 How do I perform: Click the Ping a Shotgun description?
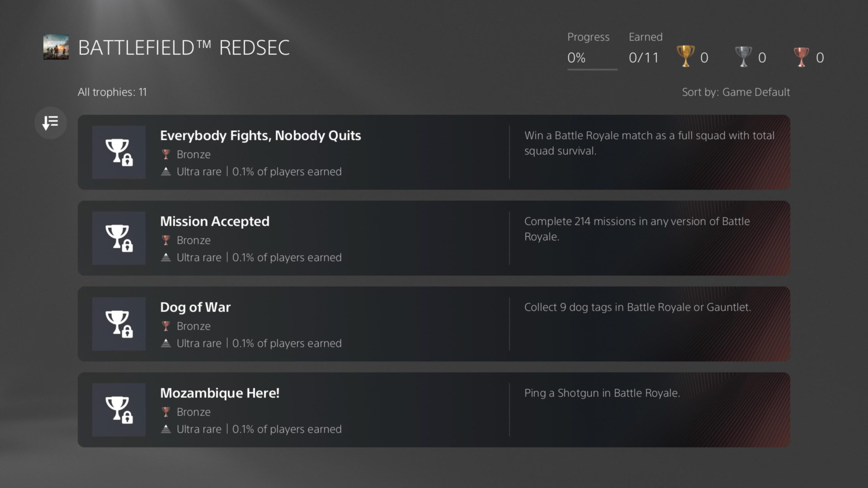602,393
